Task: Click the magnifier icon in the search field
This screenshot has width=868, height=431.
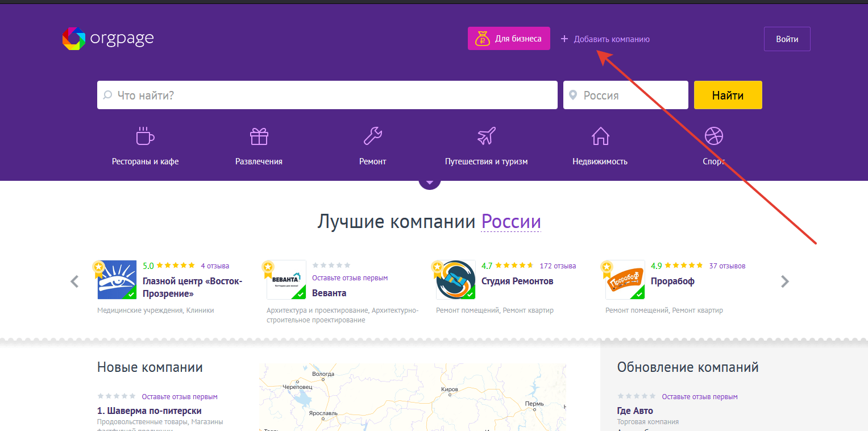Action: pyautogui.click(x=107, y=95)
